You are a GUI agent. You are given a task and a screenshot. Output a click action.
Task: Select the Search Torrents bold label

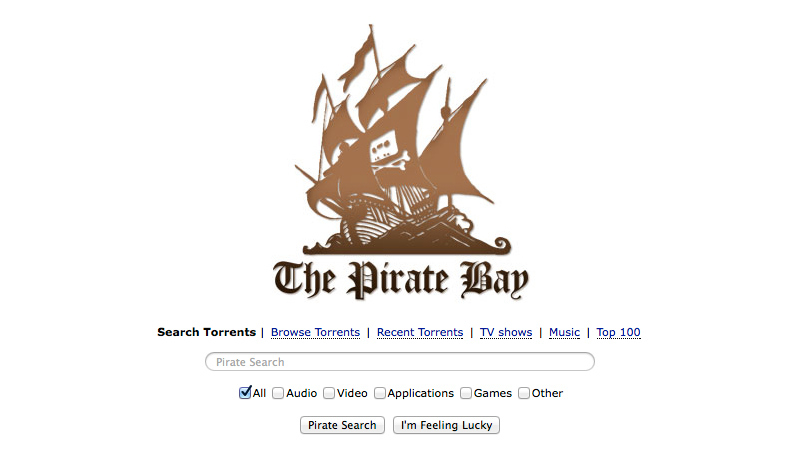click(x=207, y=333)
